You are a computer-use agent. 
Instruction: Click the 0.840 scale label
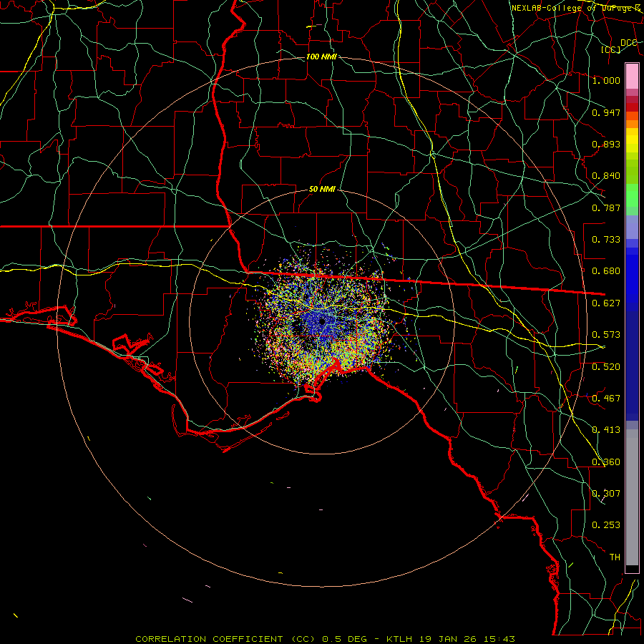tap(606, 176)
